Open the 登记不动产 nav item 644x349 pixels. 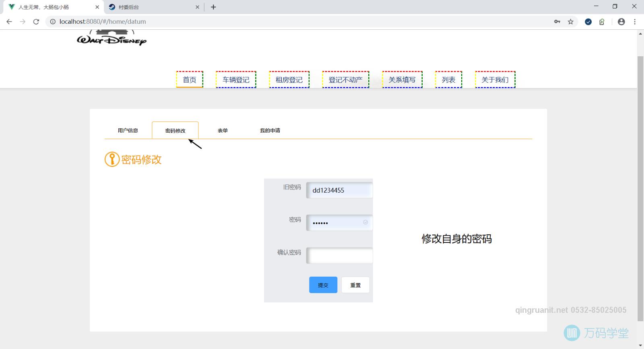click(345, 80)
